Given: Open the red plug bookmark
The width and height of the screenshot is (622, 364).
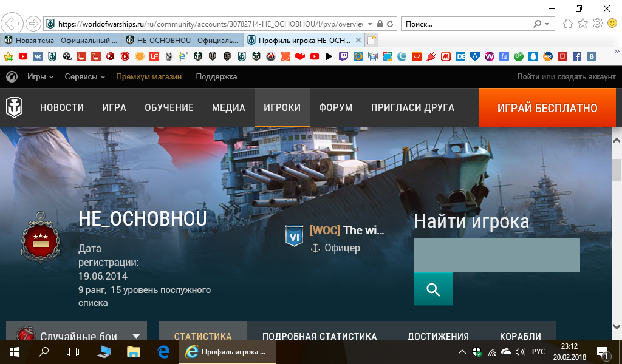Looking at the screenshot, I should pyautogui.click(x=431, y=56).
